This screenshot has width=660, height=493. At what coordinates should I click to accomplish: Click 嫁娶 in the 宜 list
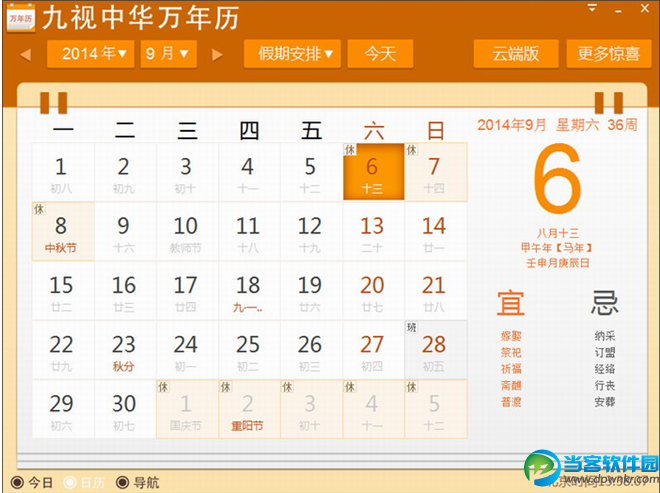[x=511, y=336]
